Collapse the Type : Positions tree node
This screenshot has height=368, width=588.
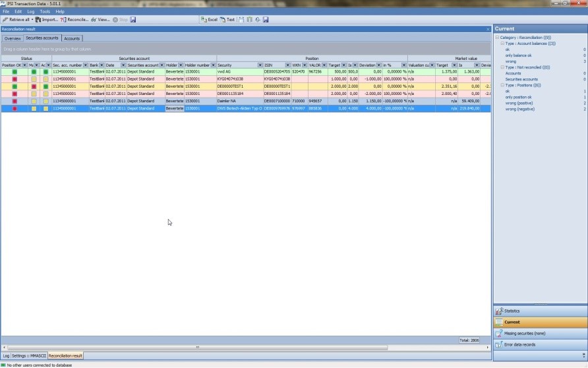[x=503, y=85]
